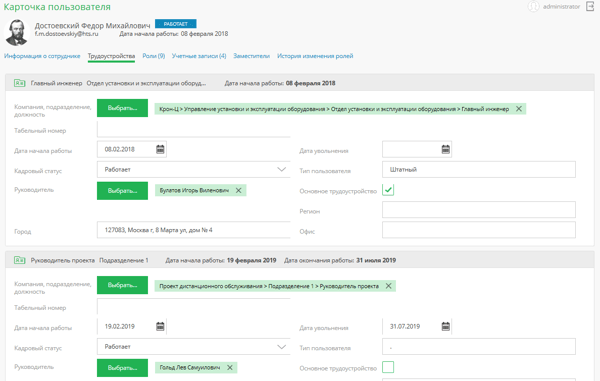Click Город field with Москва address
This screenshot has width=600, height=381.
pos(194,230)
